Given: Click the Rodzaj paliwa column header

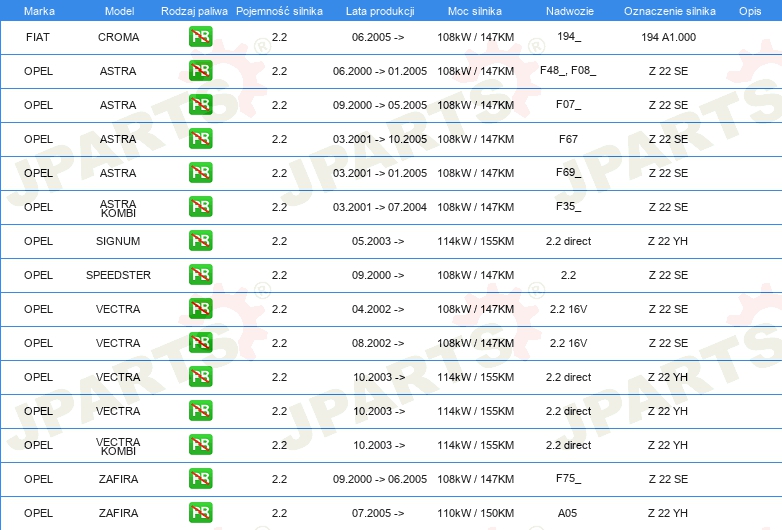Looking at the screenshot, I should pos(194,11).
